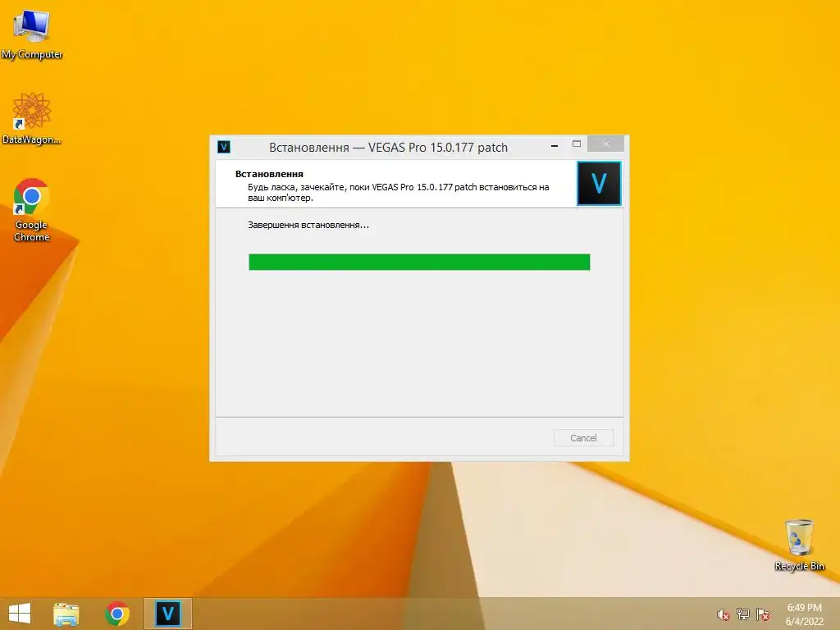Open the Windows Start button
Image resolution: width=840 pixels, height=630 pixels.
point(20,614)
